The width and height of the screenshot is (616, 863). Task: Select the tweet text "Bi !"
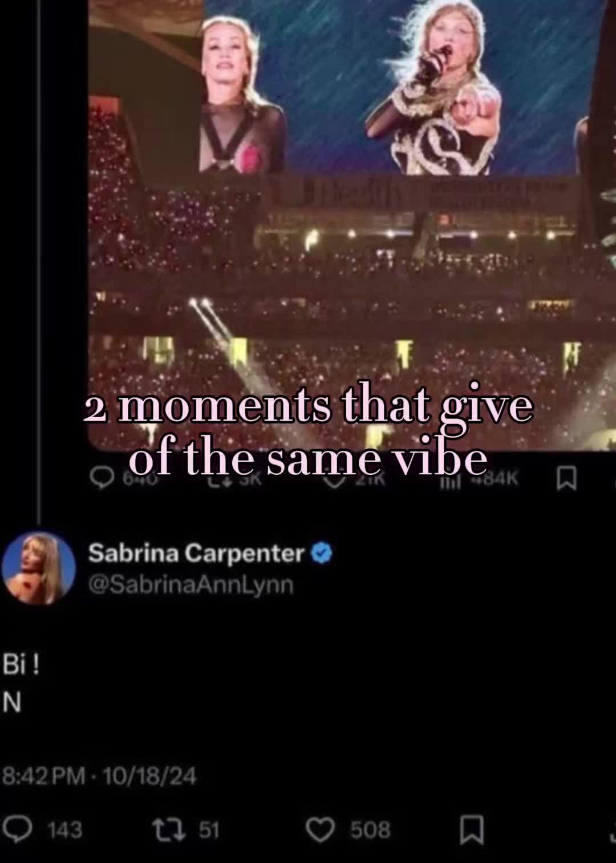tap(21, 664)
